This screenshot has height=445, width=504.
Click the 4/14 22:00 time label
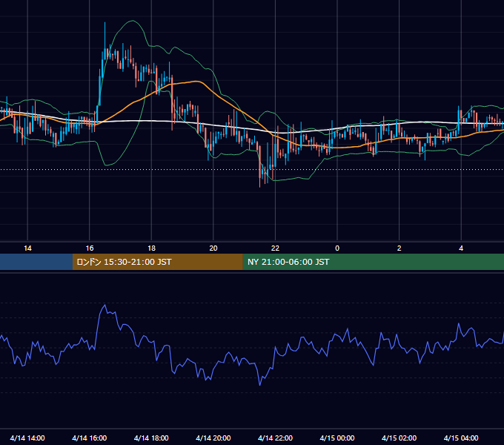coord(275,438)
